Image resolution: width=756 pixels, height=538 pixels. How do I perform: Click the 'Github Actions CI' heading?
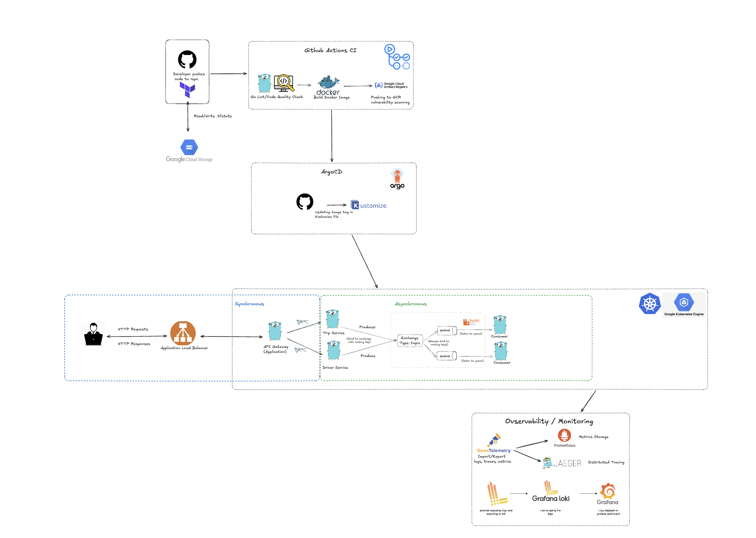coord(330,50)
